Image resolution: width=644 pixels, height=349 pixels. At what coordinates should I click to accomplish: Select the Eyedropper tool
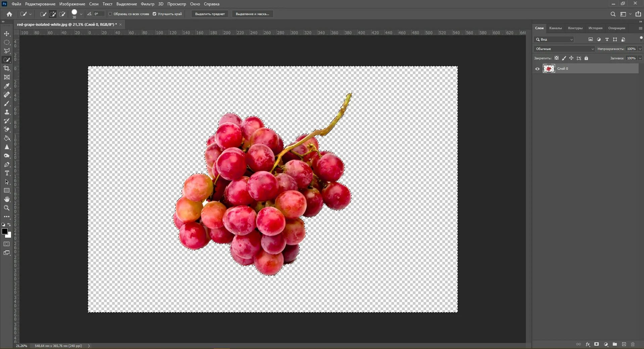point(7,86)
